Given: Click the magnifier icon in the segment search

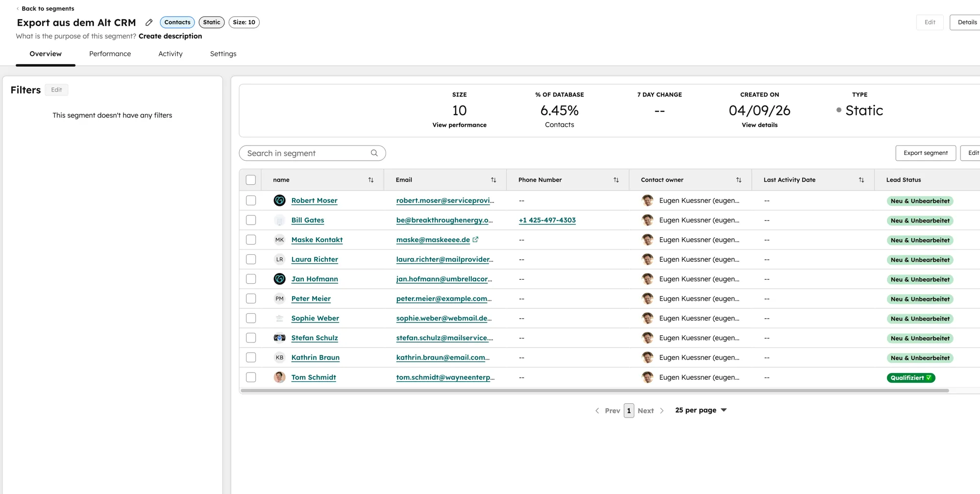Looking at the screenshot, I should click(x=374, y=153).
